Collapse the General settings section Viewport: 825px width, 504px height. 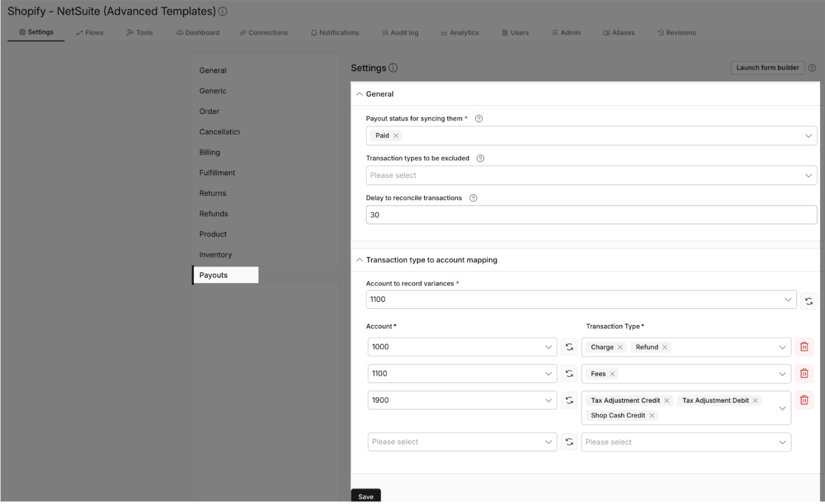click(x=360, y=94)
